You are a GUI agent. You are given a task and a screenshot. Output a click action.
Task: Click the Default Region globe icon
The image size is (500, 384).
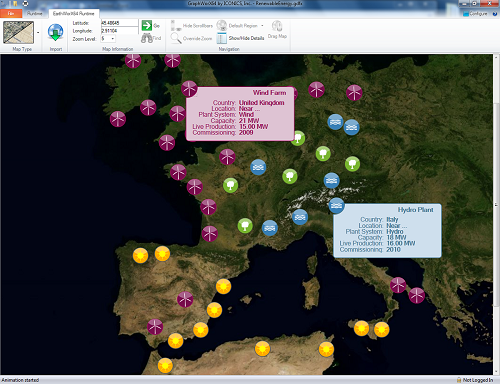[x=222, y=25]
